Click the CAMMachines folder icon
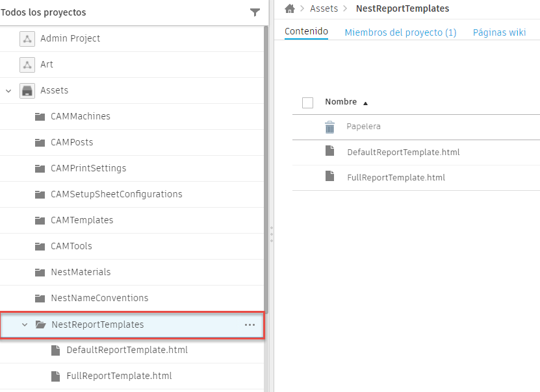Screen dimensions: 540x392 [40, 116]
